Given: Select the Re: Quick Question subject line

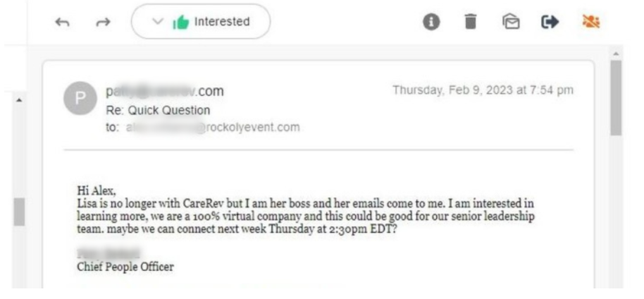Looking at the screenshot, I should 158,110.
